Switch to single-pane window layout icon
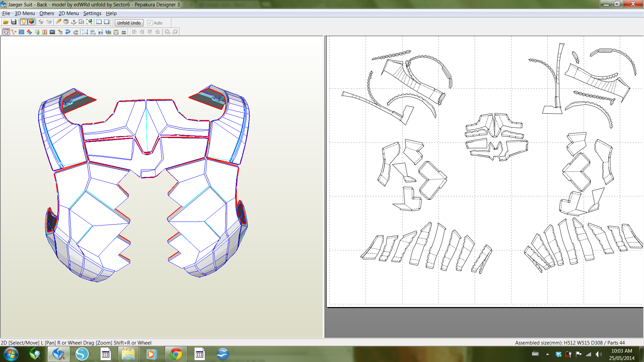Screen dimensions: 644x362 pyautogui.click(x=107, y=22)
